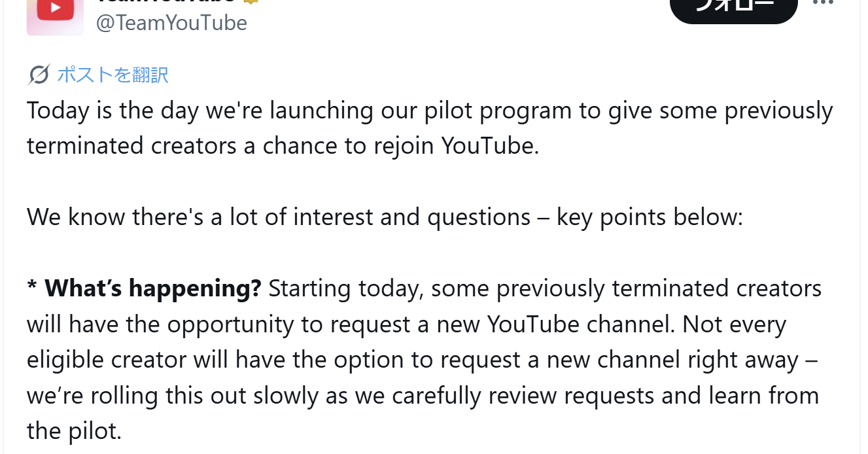Click the YouTube play-logo profile avatar
The width and height of the screenshot is (868, 454).
(55, 14)
